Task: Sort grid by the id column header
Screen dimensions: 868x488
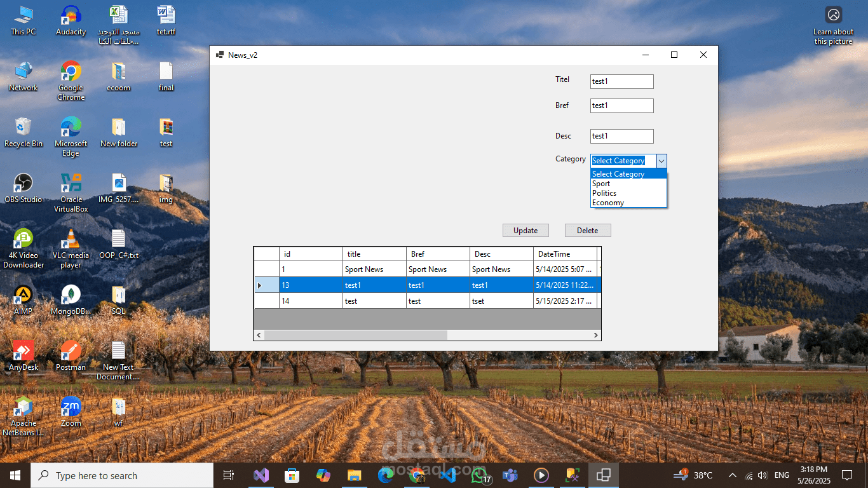Action: [311, 254]
